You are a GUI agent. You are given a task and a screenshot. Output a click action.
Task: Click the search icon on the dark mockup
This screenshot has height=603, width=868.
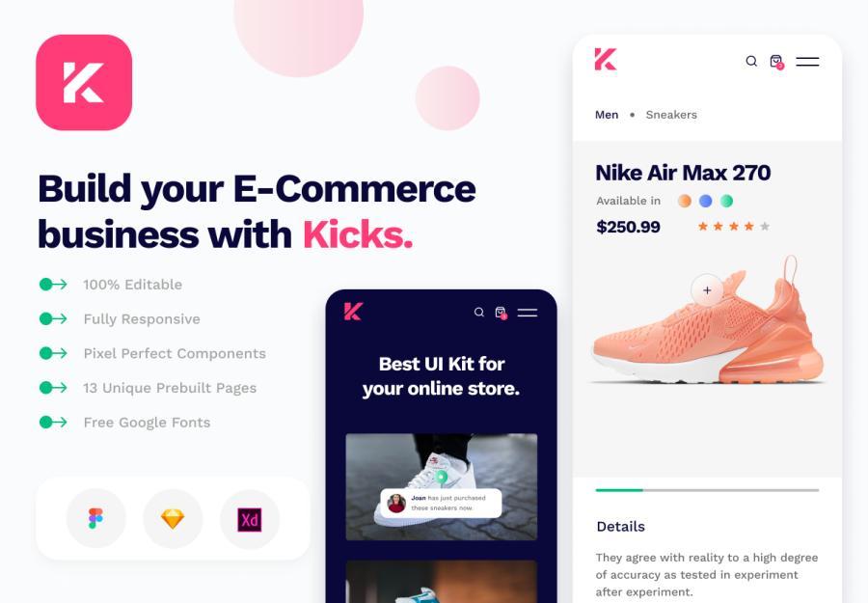tap(479, 313)
